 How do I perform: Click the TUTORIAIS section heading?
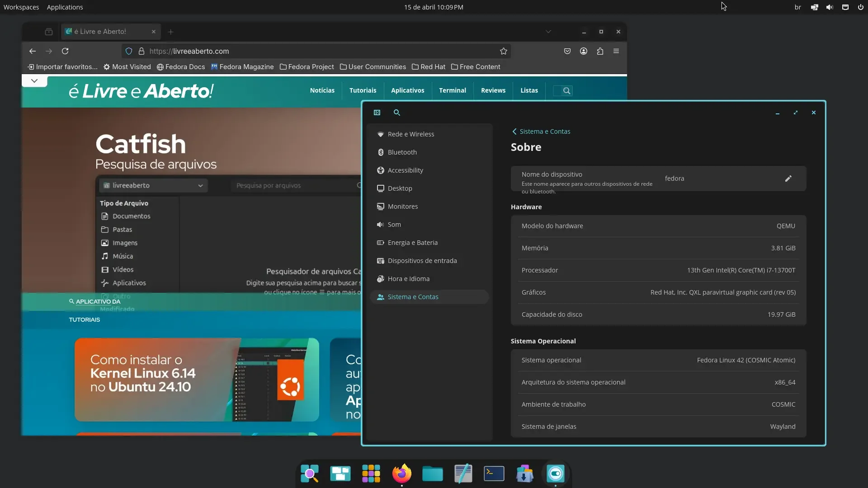[85, 319]
